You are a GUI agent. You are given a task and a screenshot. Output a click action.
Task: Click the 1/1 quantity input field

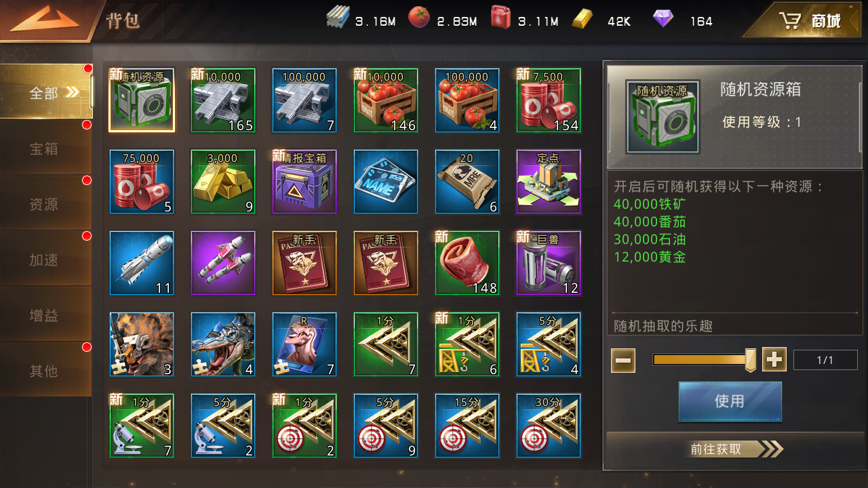coord(825,360)
